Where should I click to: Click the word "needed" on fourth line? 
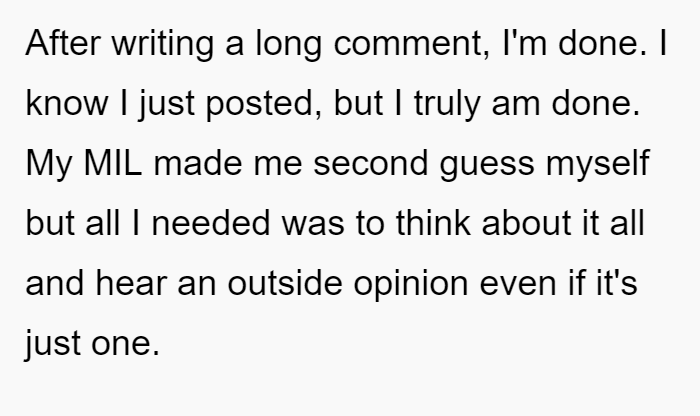pos(211,223)
